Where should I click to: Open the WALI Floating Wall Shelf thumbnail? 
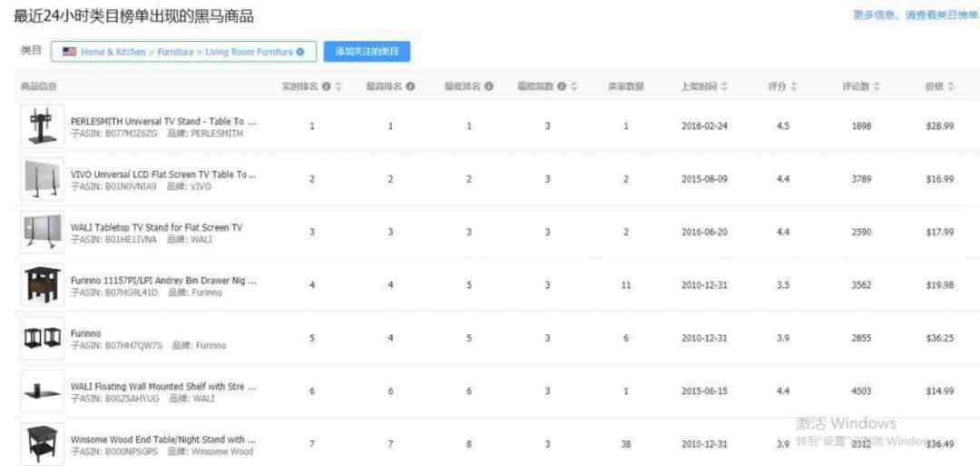coord(43,392)
